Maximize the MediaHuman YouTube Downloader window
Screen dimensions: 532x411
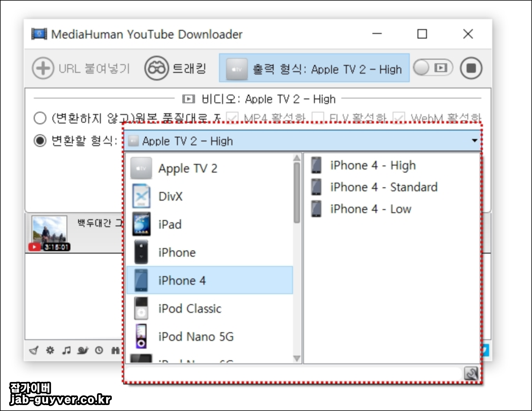422,34
